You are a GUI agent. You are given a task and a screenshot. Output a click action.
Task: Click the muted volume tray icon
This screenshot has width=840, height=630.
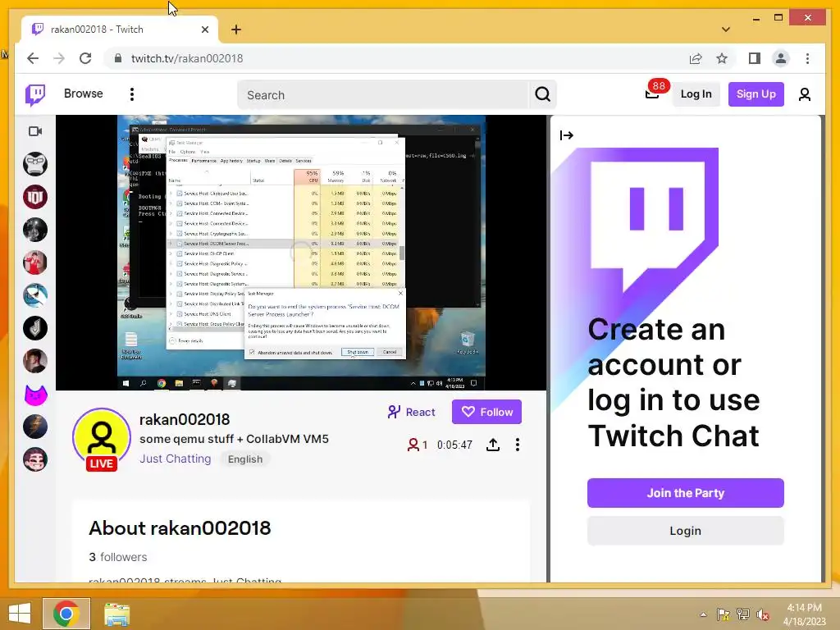tap(762, 614)
